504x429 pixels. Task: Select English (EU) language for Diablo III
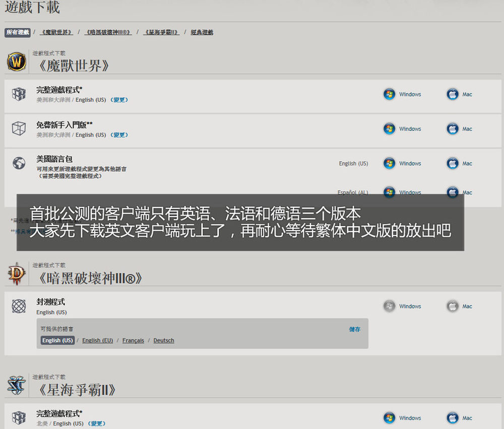[97, 340]
